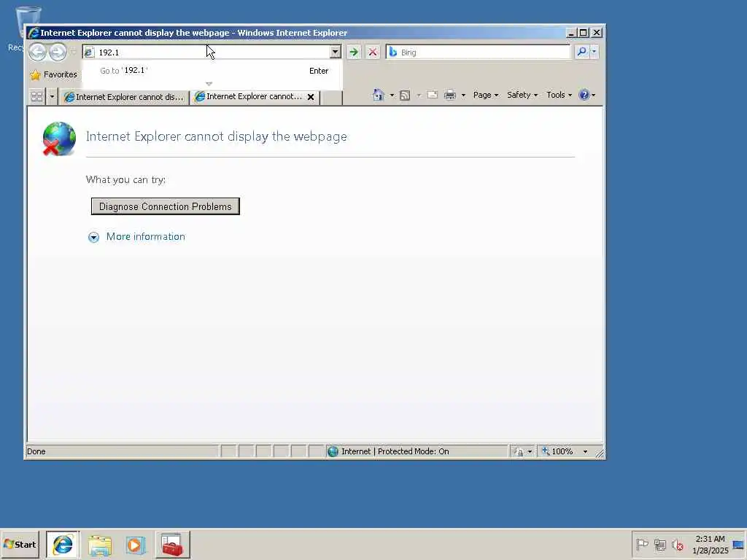Switch to the first 'Internet Explorer cannot dis...' tab
This screenshot has height=560, width=747.
(124, 97)
